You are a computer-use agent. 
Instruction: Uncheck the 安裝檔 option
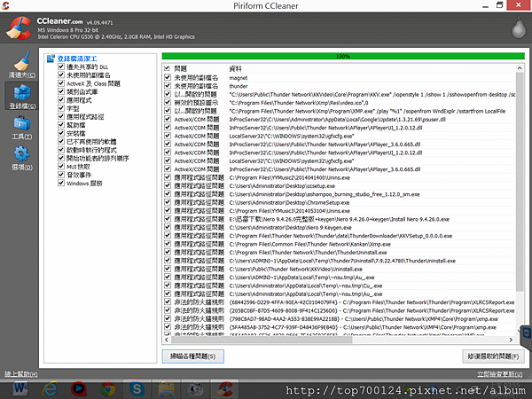click(61, 133)
